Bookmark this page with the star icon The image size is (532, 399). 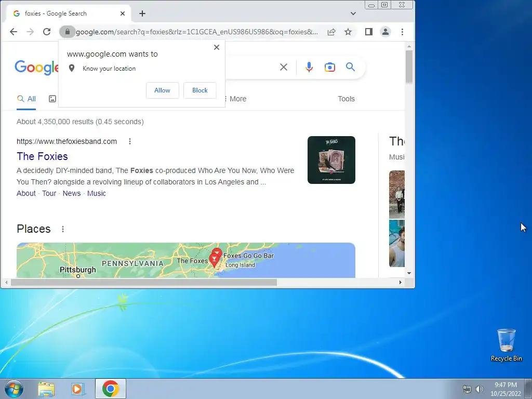click(348, 32)
